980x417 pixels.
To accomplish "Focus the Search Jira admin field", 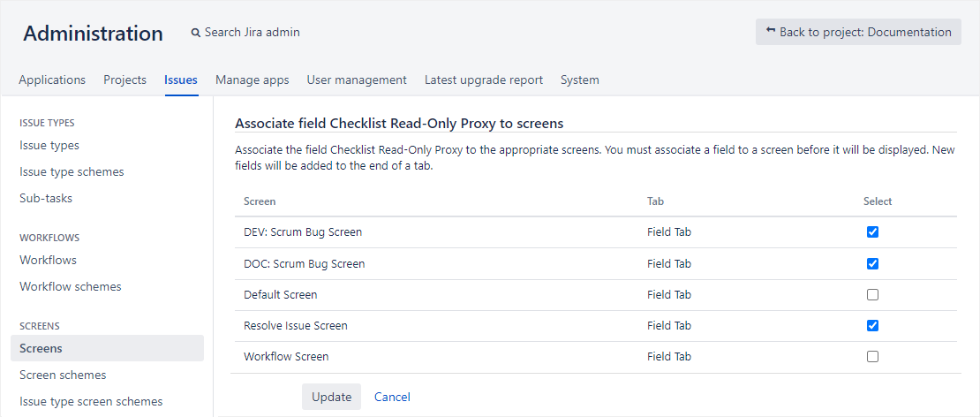I will coord(252,33).
